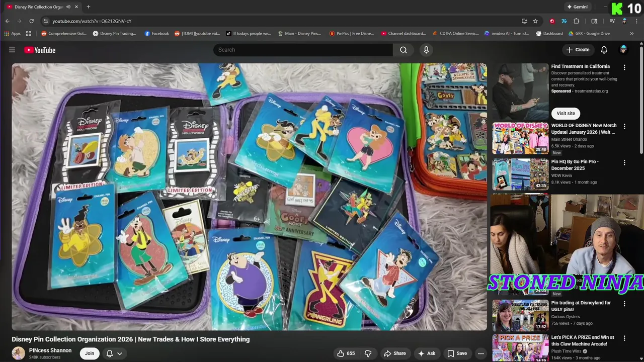Install app icon in address bar
This screenshot has height=362, width=644.
pyautogui.click(x=524, y=21)
